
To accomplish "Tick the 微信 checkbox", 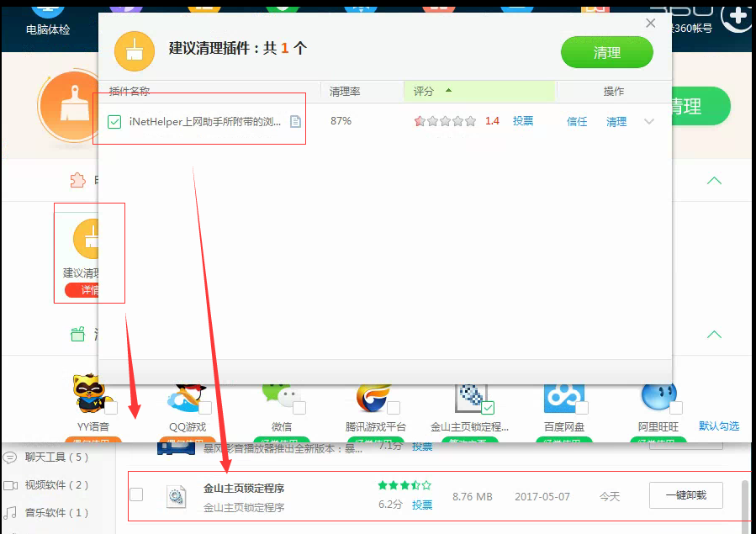I will 299,408.
